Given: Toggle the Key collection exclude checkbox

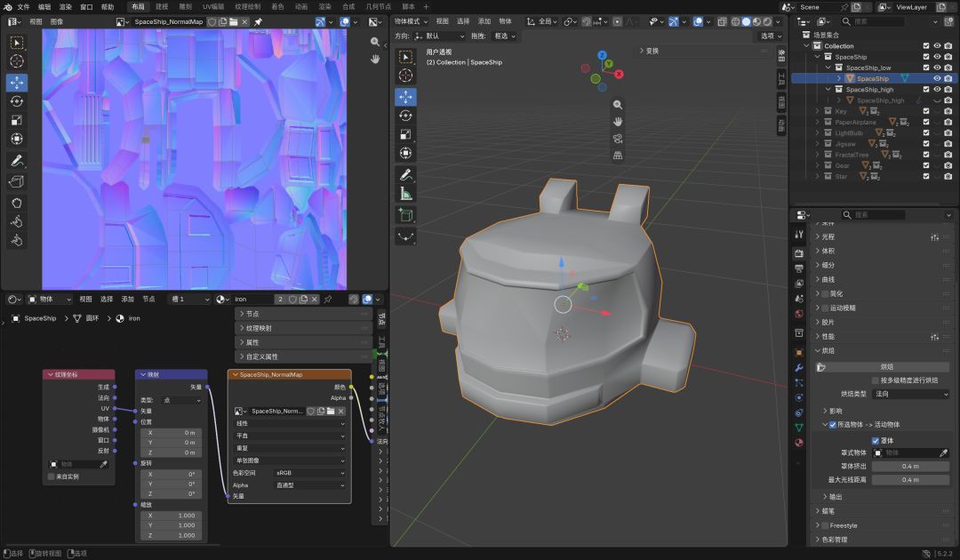Looking at the screenshot, I should pos(926,111).
